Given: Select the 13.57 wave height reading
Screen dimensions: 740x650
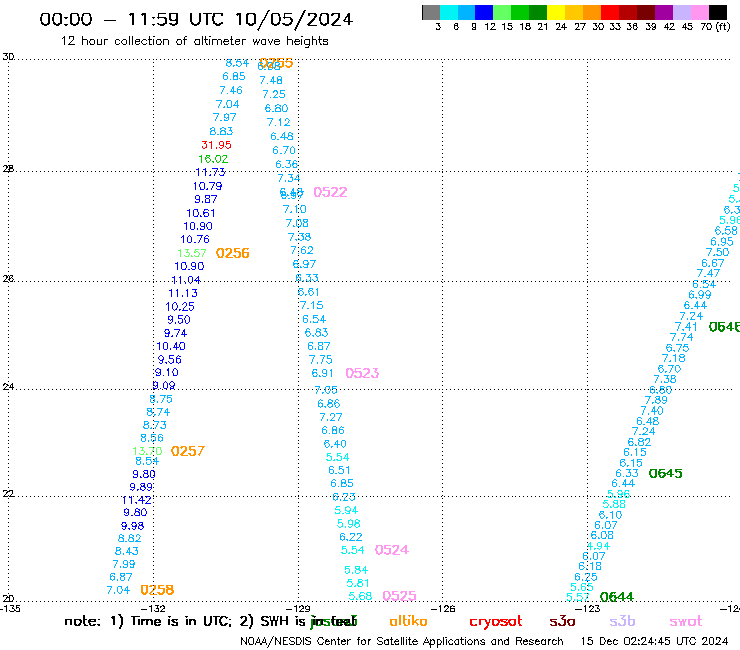Looking at the screenshot, I should 192,253.
